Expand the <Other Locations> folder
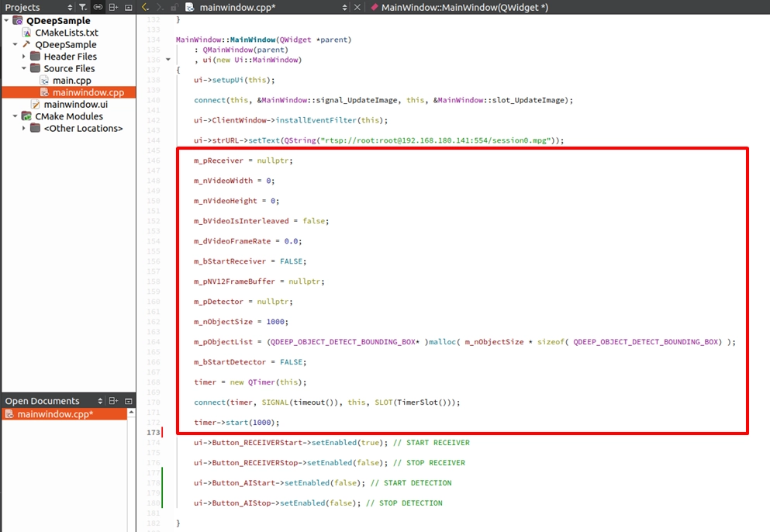770x532 pixels. 24,128
